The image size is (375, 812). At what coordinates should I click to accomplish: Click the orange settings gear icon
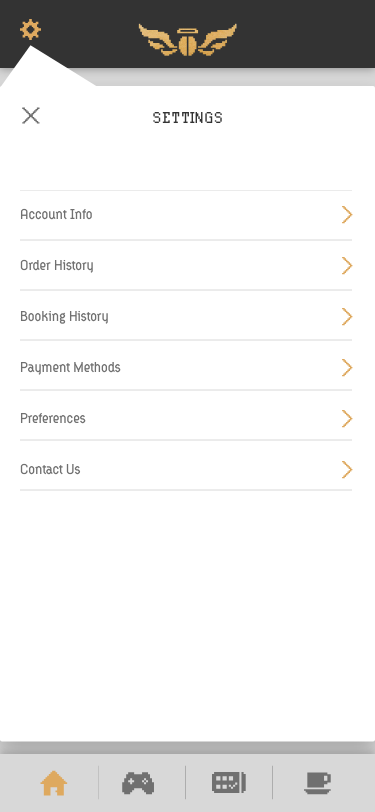click(31, 30)
